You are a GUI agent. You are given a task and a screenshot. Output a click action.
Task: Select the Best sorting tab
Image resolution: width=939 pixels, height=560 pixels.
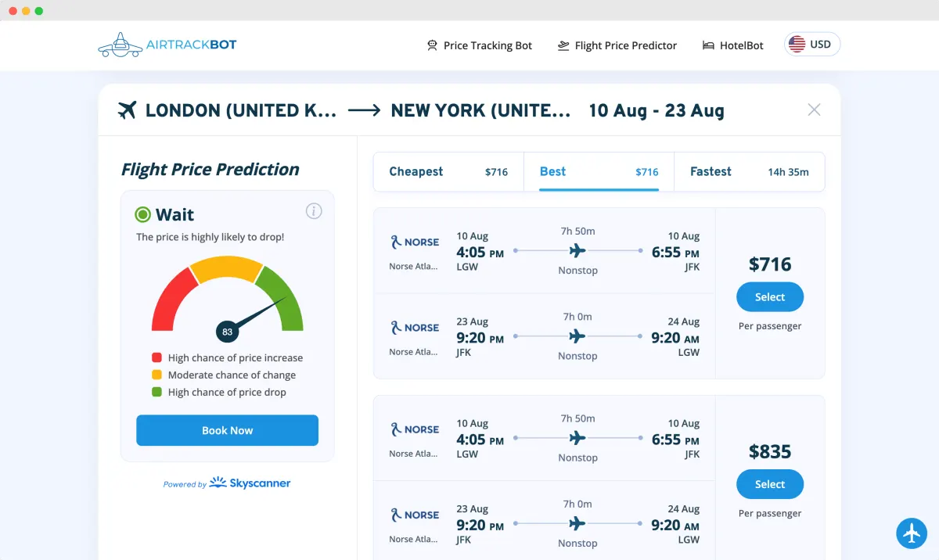[599, 172]
